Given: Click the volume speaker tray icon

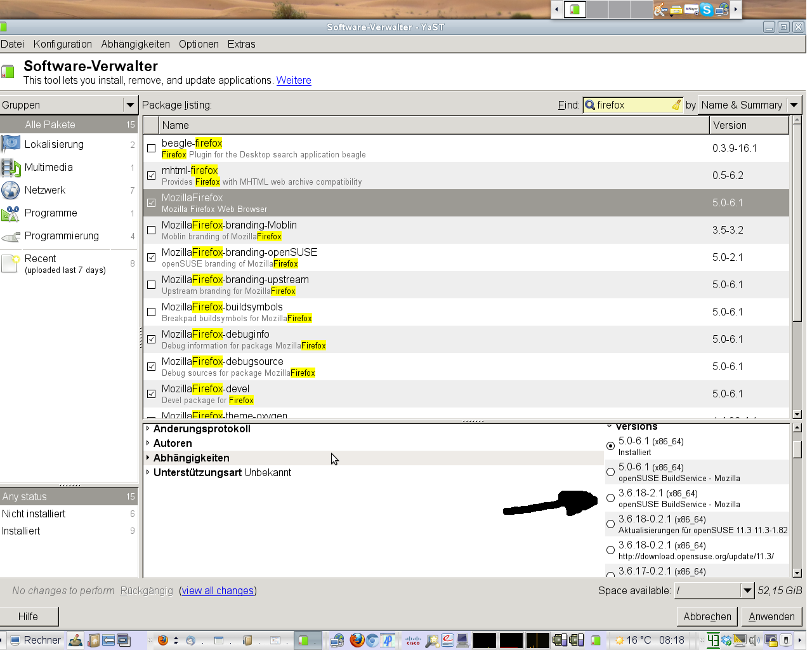Looking at the screenshot, I should click(754, 640).
